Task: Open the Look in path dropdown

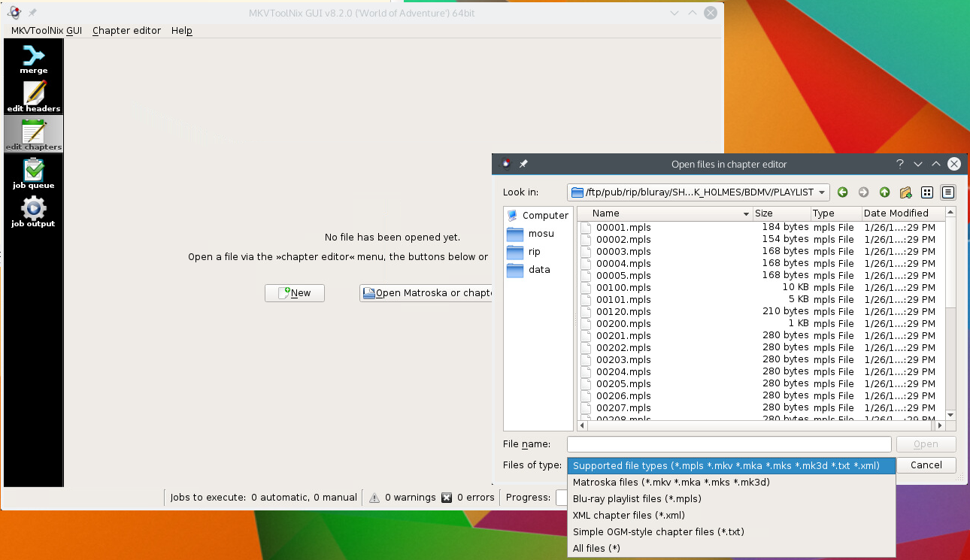Action: (821, 192)
